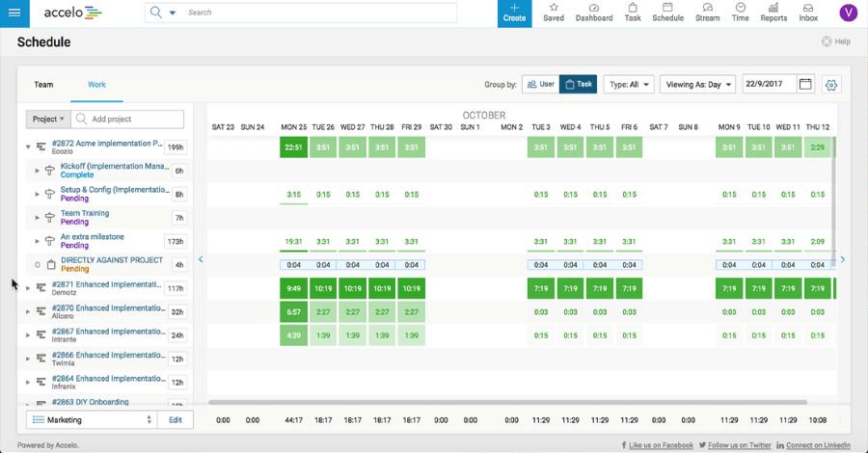Switch to the Team tab
This screenshot has width=868, height=453.
pos(43,85)
